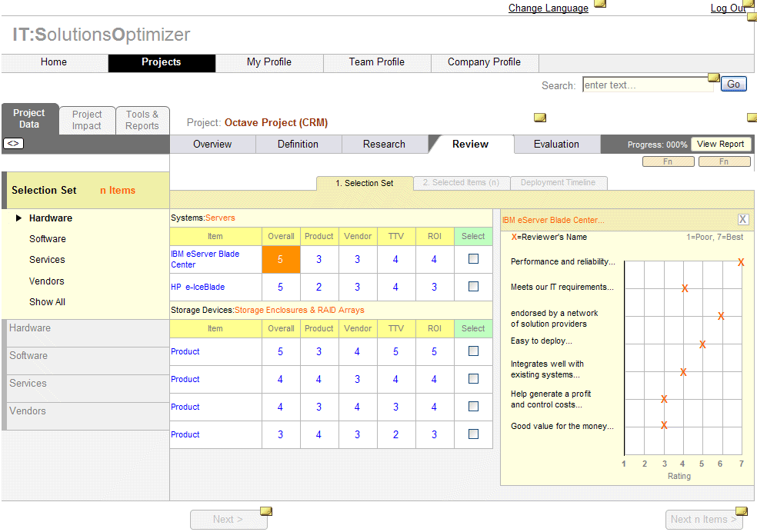Go to My Profile
Screen dimensions: 757x532
coord(269,63)
